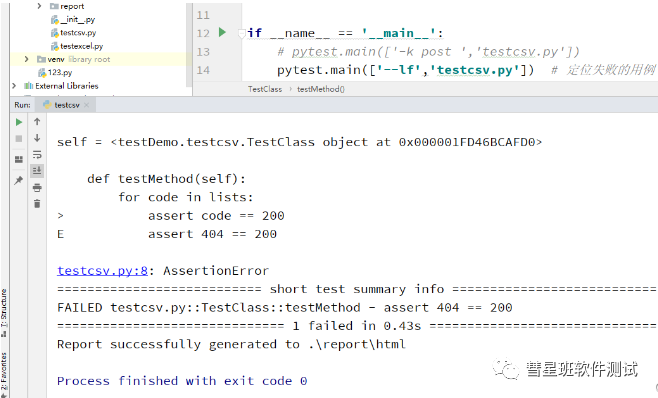Screen dimensions: 658x398
Task: Open the Structure tool window tab
Action: pos(4,313)
